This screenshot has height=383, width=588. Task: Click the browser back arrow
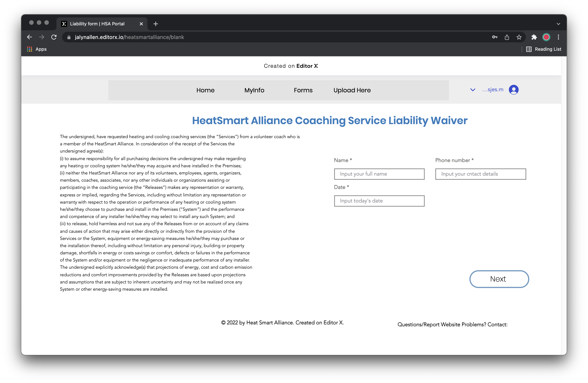[x=30, y=37]
